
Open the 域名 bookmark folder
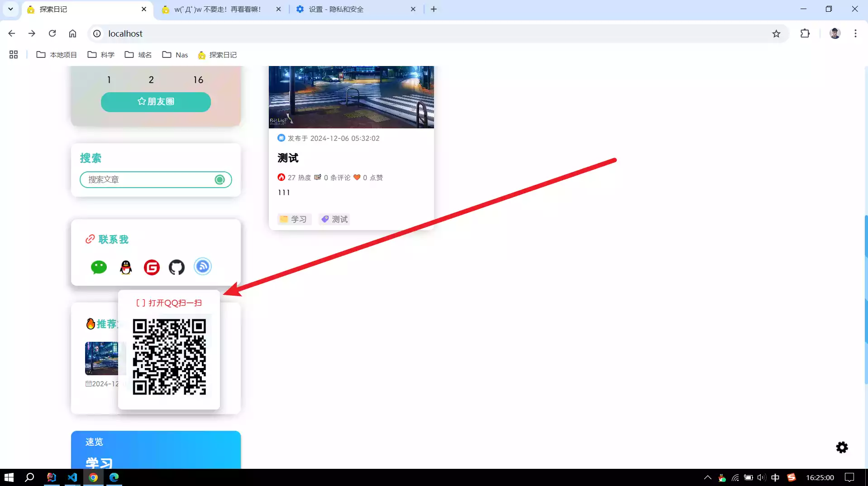[x=138, y=55]
